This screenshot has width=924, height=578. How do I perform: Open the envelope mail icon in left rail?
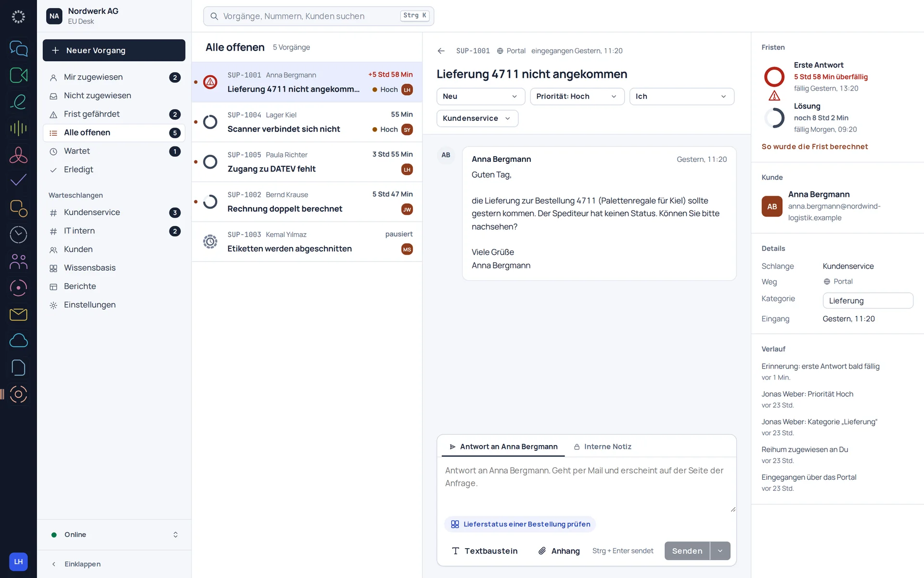18,315
